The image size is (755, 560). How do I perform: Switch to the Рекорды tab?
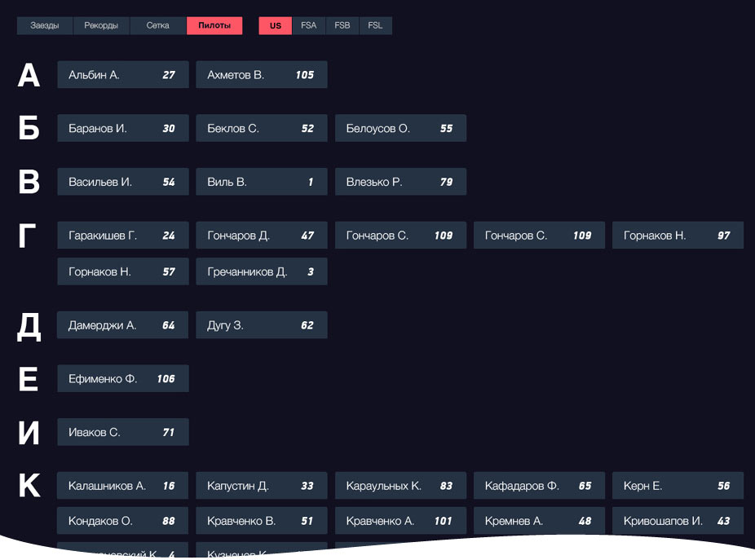(101, 26)
